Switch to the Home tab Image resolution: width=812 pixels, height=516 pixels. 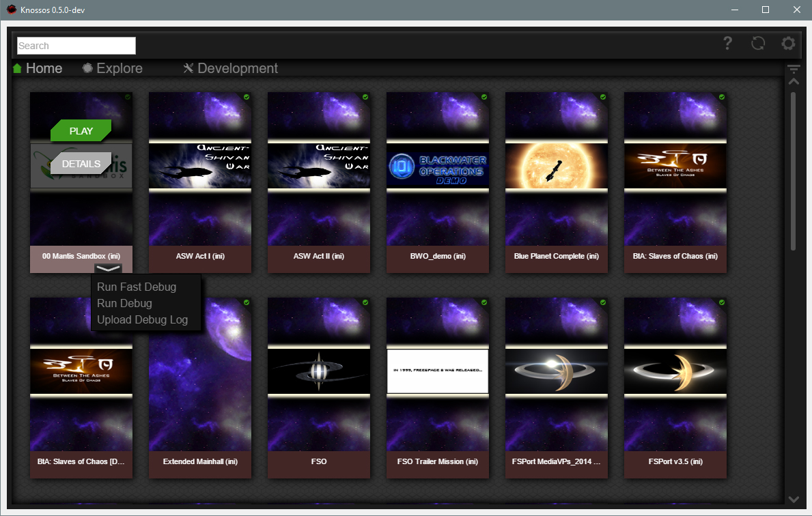coord(38,68)
